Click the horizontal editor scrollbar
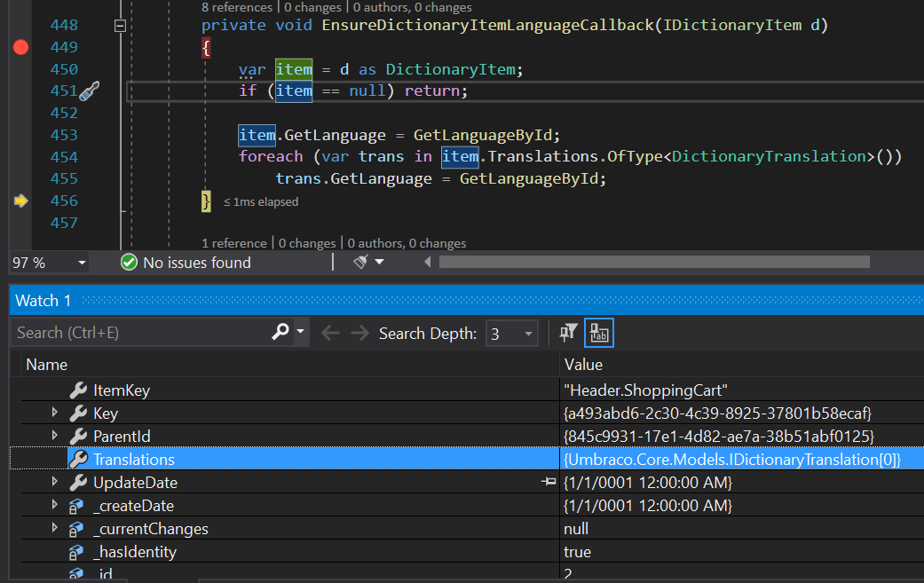The image size is (924, 583). point(654,262)
